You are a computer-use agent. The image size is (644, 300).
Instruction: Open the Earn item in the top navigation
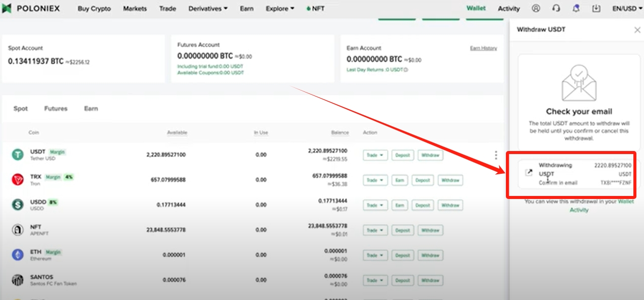pos(247,9)
